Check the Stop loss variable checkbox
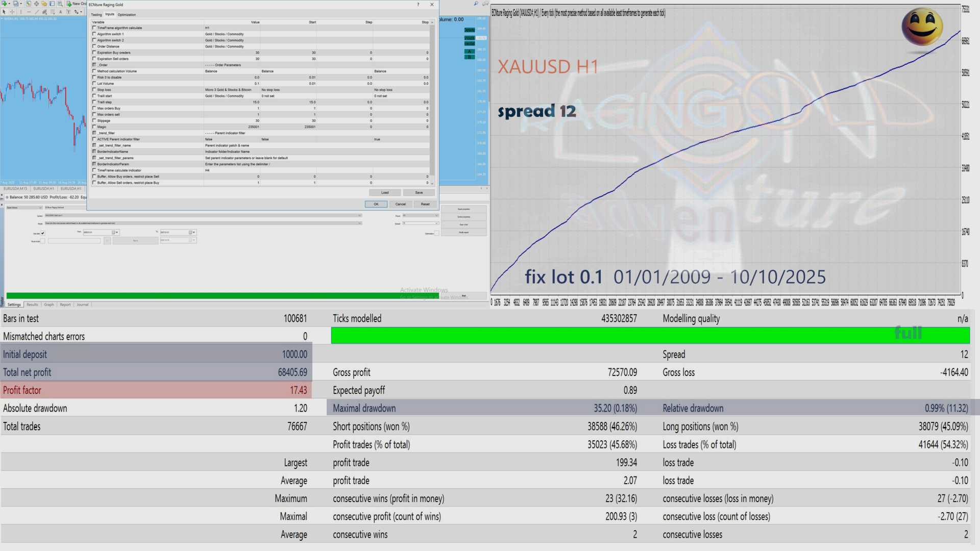Viewport: 980px width, 551px height. point(94,90)
